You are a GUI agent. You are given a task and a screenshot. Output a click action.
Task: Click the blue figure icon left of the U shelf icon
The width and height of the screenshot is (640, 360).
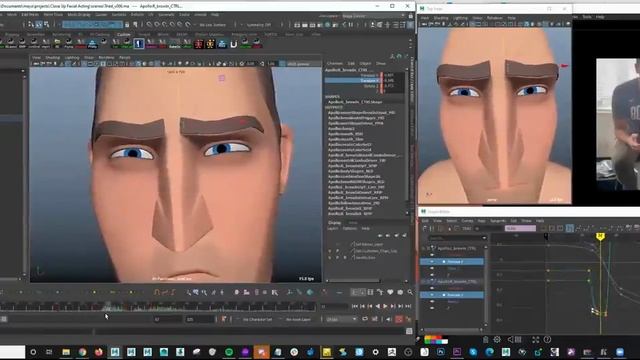[x=222, y=44]
